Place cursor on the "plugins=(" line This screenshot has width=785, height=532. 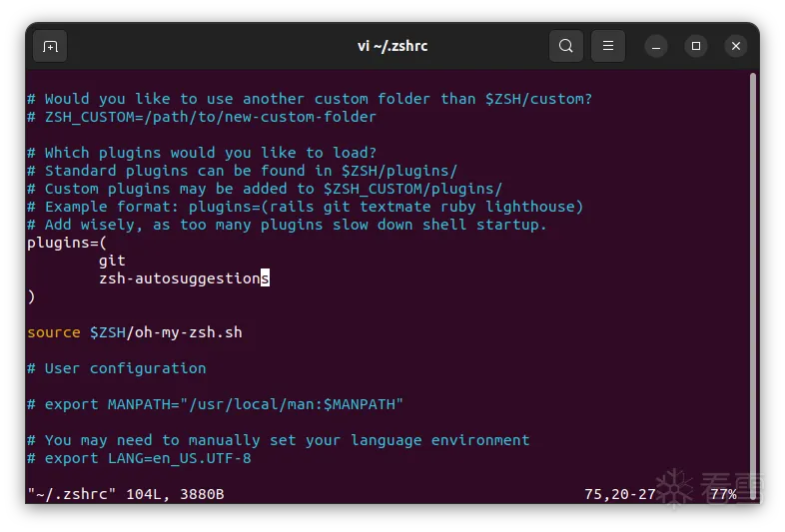(67, 243)
